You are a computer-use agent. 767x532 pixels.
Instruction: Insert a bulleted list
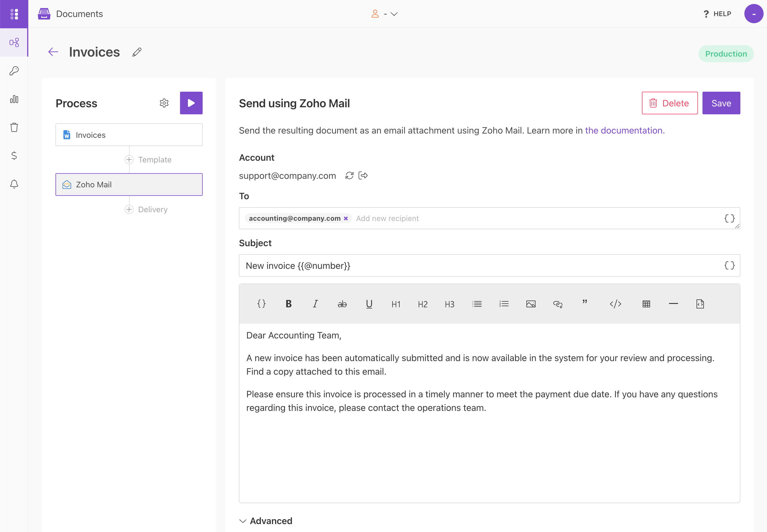click(x=477, y=304)
